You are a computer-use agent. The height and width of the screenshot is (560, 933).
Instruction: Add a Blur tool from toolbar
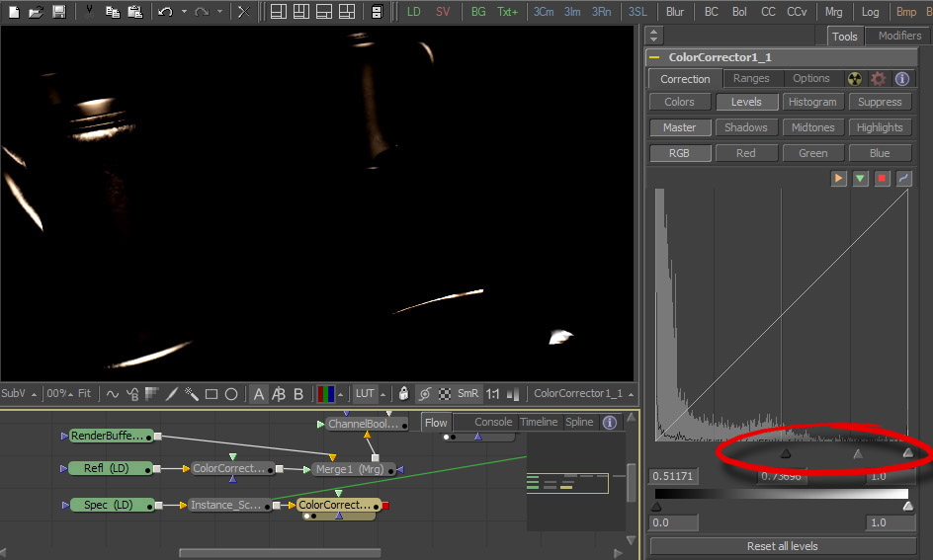[x=675, y=12]
